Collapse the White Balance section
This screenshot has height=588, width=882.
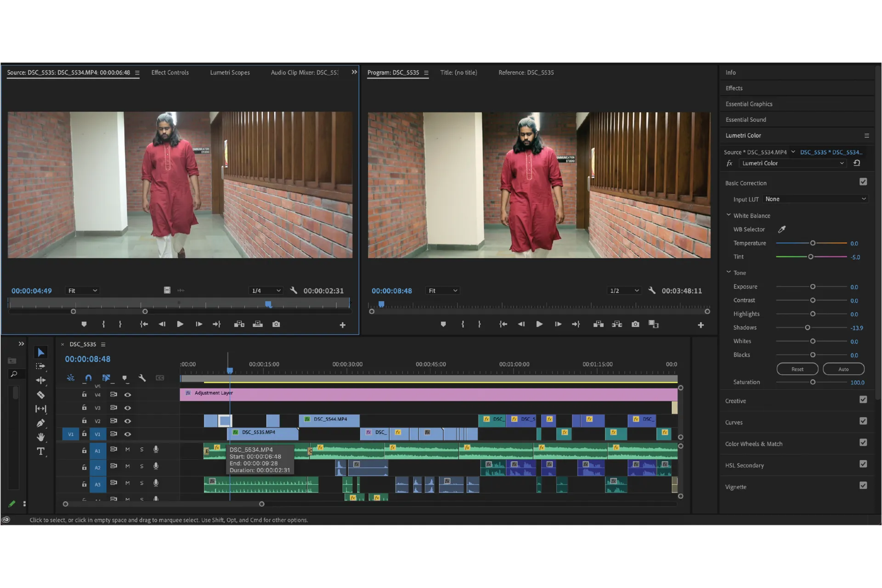(x=729, y=215)
